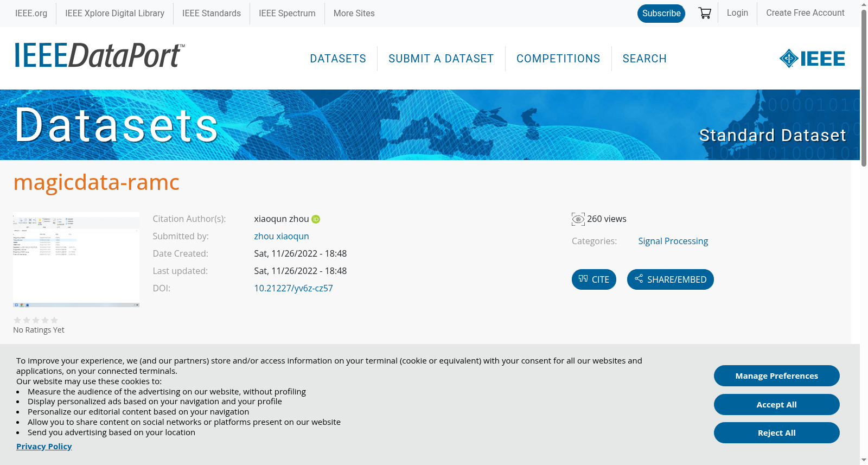868x465 pixels.
Task: Click the 'Standard Dataset' banner label
Action: click(x=773, y=135)
